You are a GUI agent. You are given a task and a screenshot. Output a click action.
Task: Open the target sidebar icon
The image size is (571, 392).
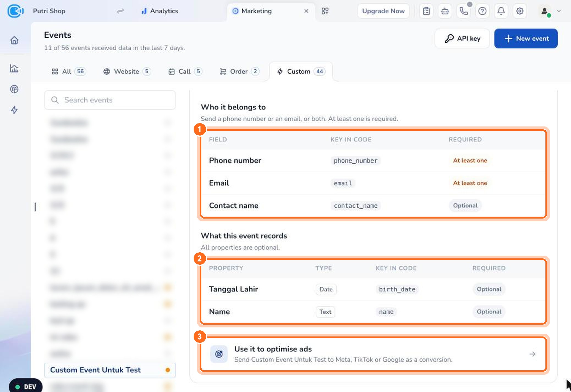coord(14,89)
